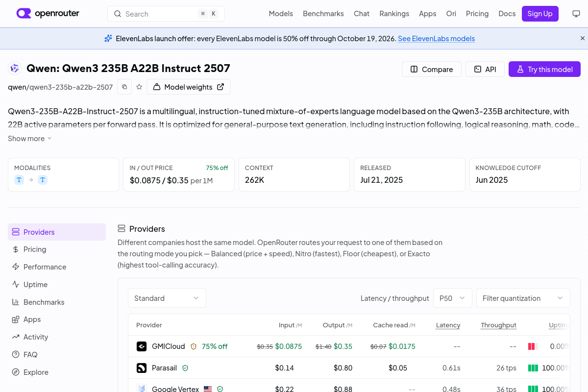The width and height of the screenshot is (588, 392).
Task: Favorite the model with the star icon
Action: click(x=139, y=87)
